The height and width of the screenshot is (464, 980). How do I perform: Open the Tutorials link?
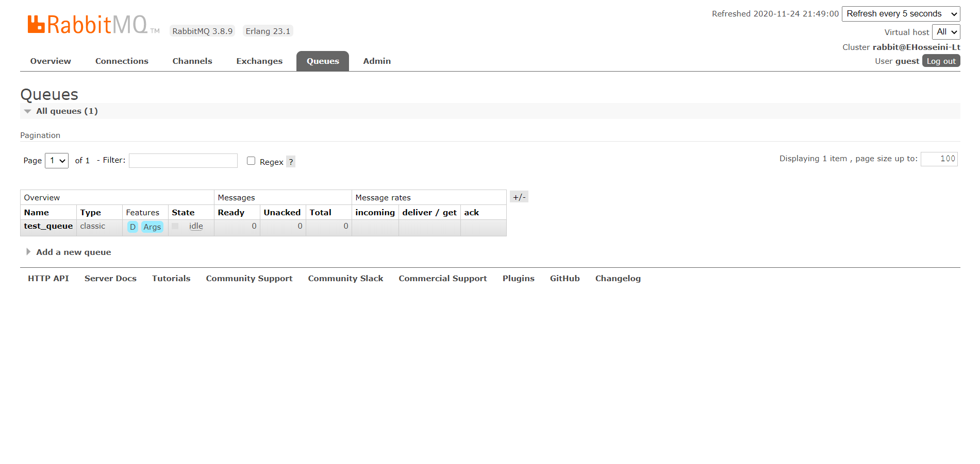click(x=171, y=278)
